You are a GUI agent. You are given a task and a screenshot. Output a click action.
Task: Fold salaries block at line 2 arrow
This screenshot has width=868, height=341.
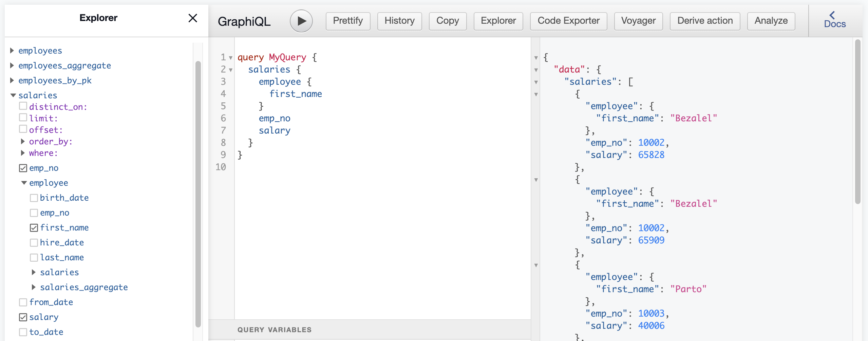231,70
